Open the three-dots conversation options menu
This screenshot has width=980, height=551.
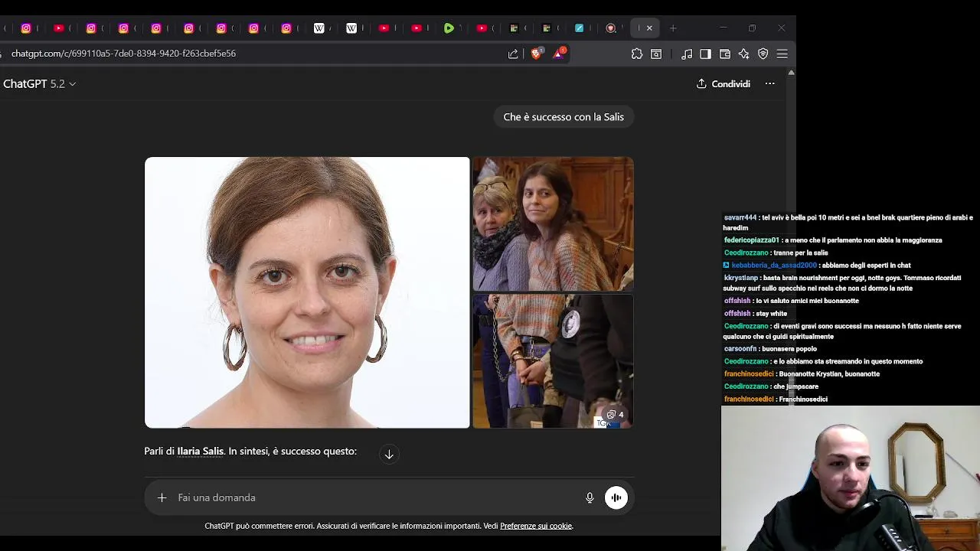[769, 83]
